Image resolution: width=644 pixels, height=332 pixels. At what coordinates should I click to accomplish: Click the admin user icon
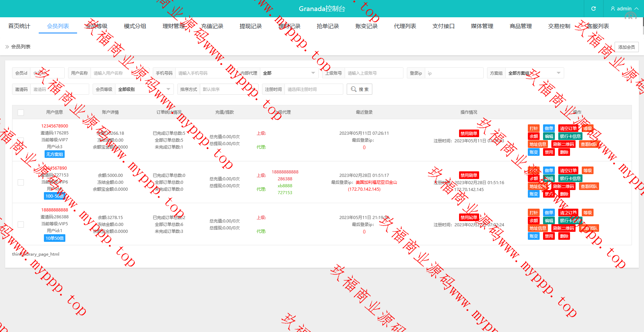(613, 9)
